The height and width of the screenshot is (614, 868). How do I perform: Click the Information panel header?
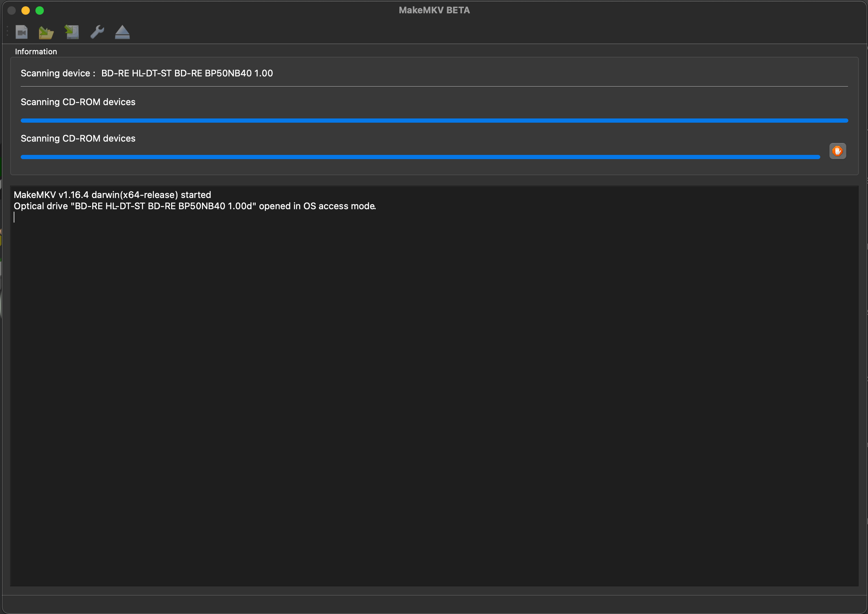click(x=36, y=52)
